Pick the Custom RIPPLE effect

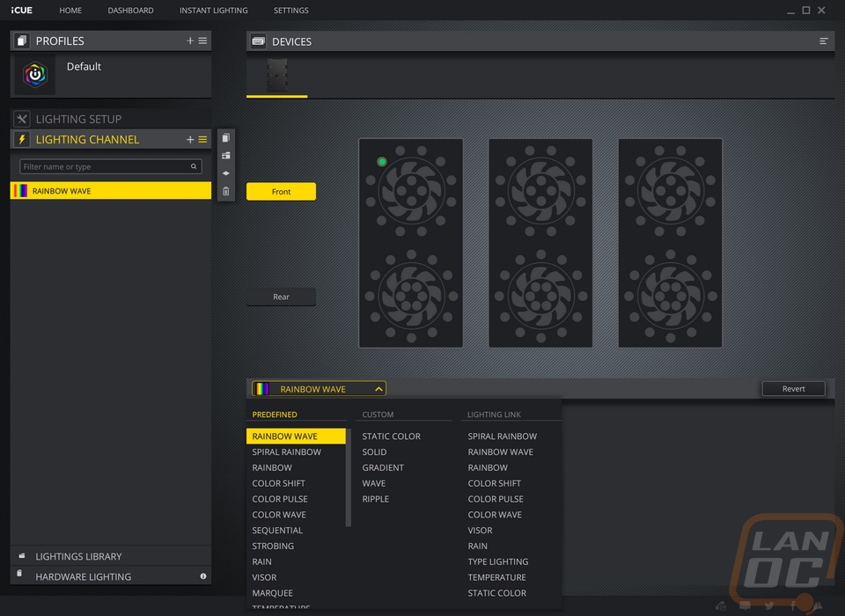click(376, 499)
